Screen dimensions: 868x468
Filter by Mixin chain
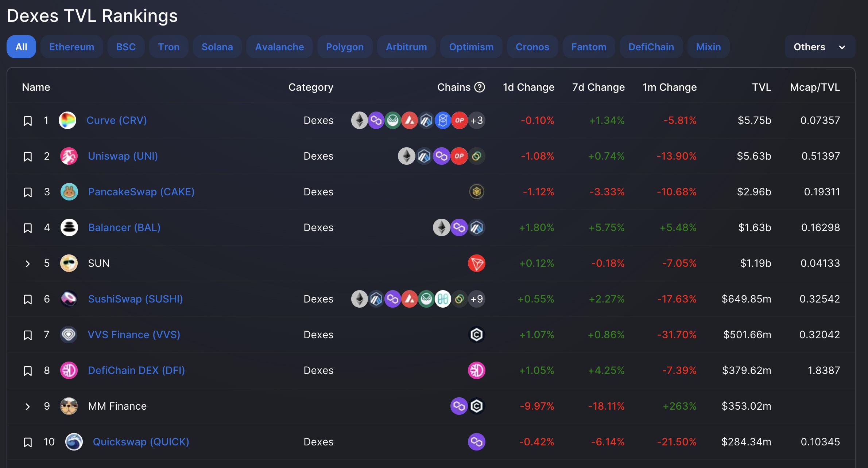tap(708, 47)
